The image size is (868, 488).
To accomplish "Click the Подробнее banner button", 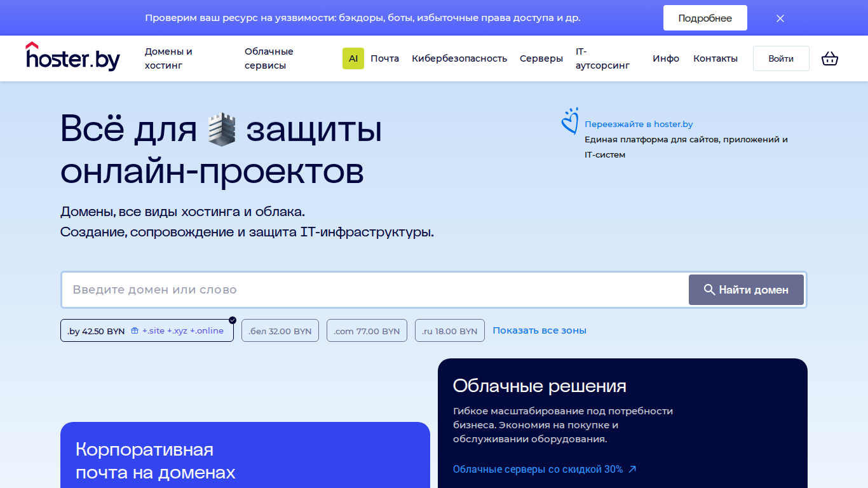I will [x=705, y=18].
